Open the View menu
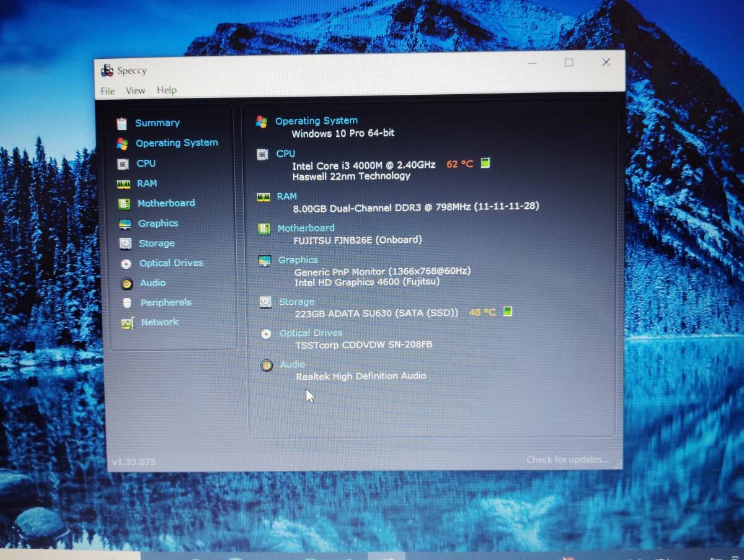 [135, 90]
